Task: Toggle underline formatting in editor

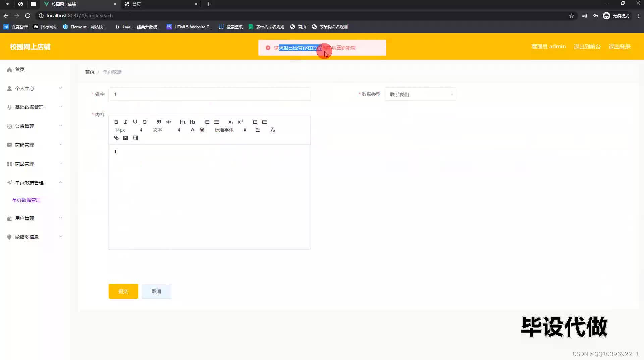Action: [135, 122]
